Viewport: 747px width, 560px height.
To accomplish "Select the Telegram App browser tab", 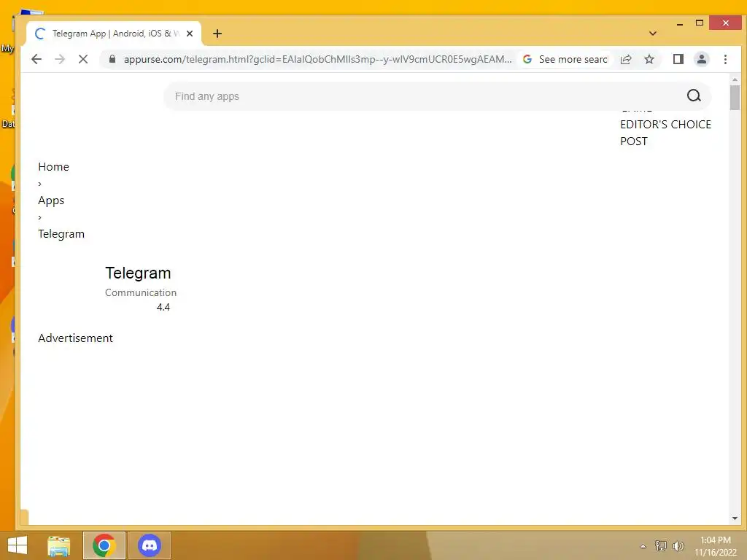I will tap(115, 34).
